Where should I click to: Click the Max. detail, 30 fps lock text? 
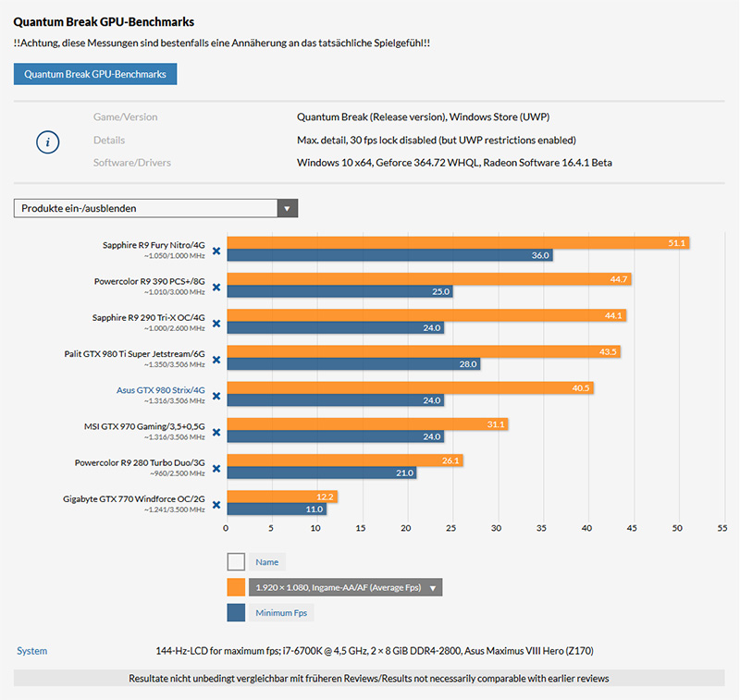click(437, 141)
